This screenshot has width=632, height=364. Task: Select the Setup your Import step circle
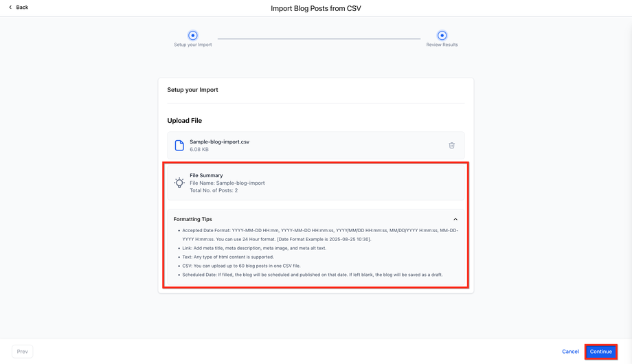(x=193, y=36)
